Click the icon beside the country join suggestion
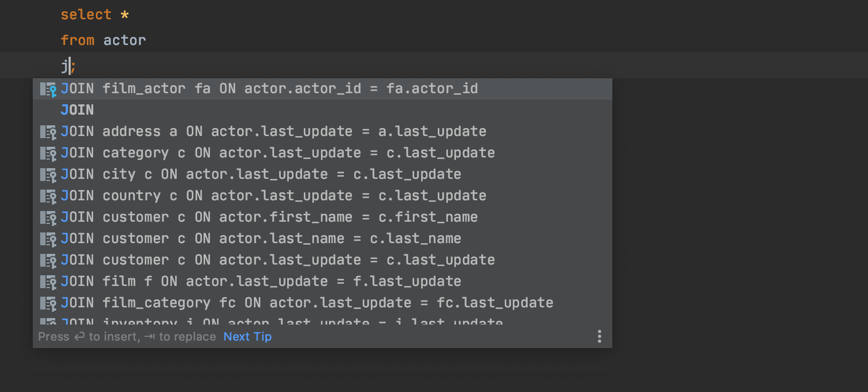This screenshot has height=392, width=868. click(48, 197)
